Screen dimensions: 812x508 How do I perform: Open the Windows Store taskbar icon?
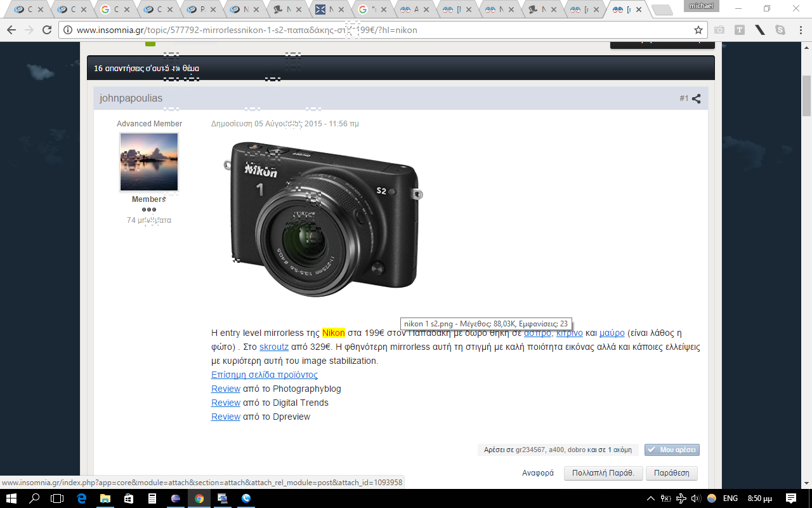click(x=128, y=498)
